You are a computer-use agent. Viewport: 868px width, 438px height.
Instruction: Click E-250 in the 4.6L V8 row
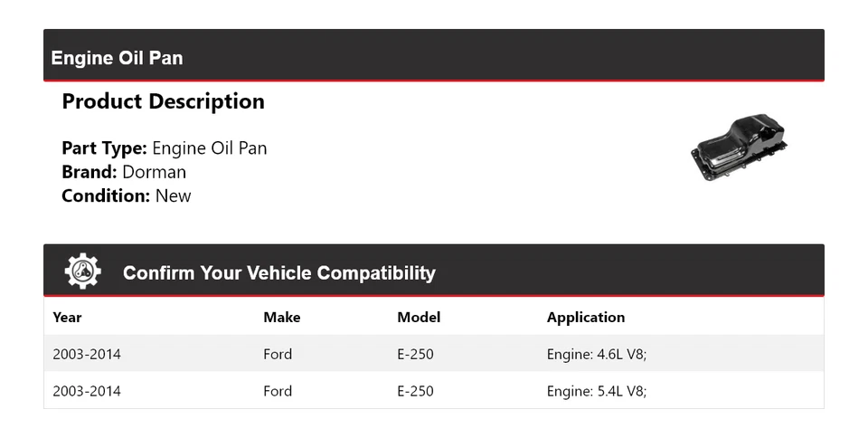415,354
